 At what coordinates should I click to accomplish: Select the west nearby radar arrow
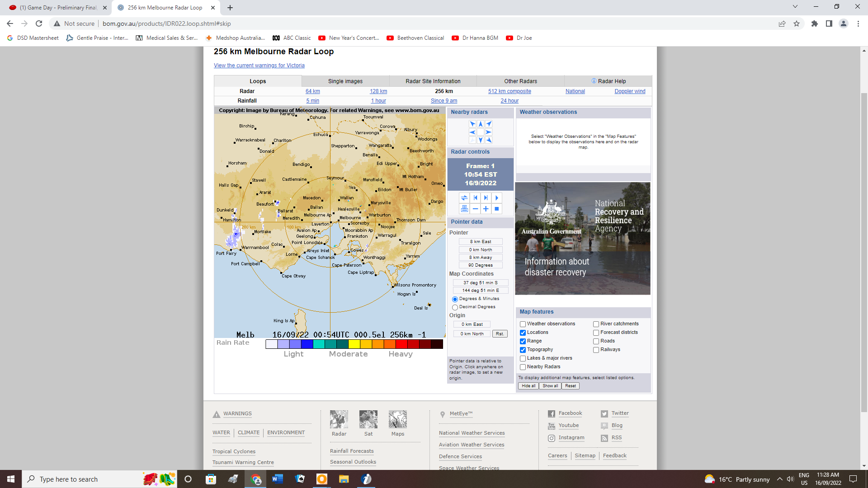[472, 132]
